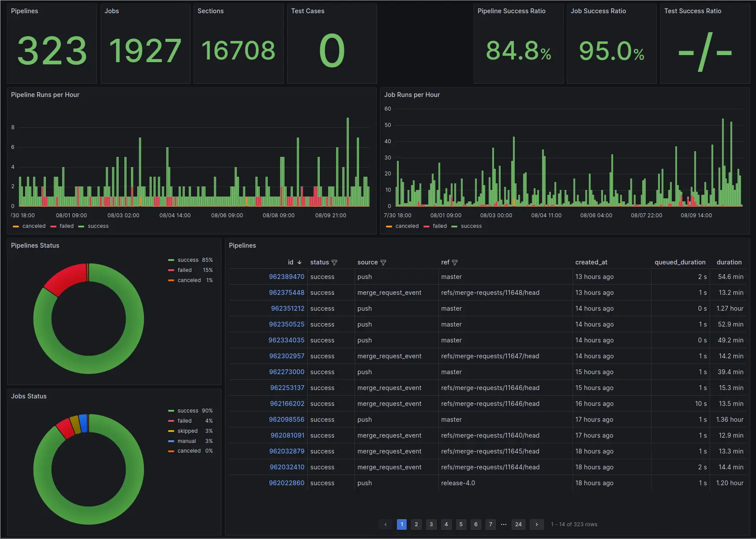
Task: Click the blue manual slice in Jobs donut
Action: click(83, 423)
